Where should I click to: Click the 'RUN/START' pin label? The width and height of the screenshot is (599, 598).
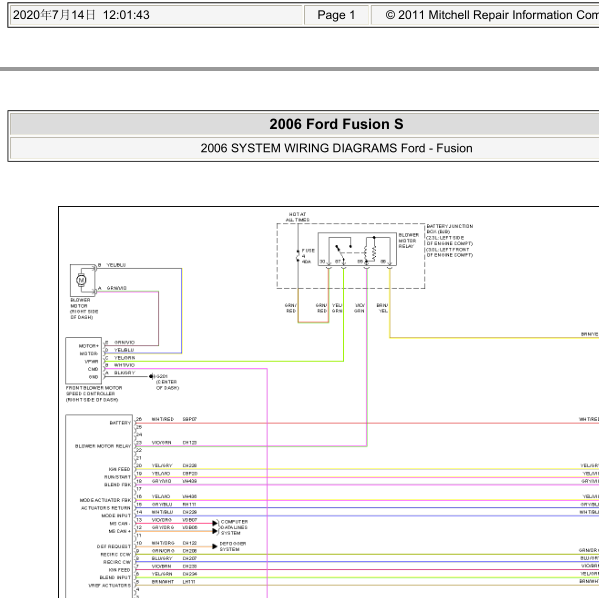click(117, 477)
